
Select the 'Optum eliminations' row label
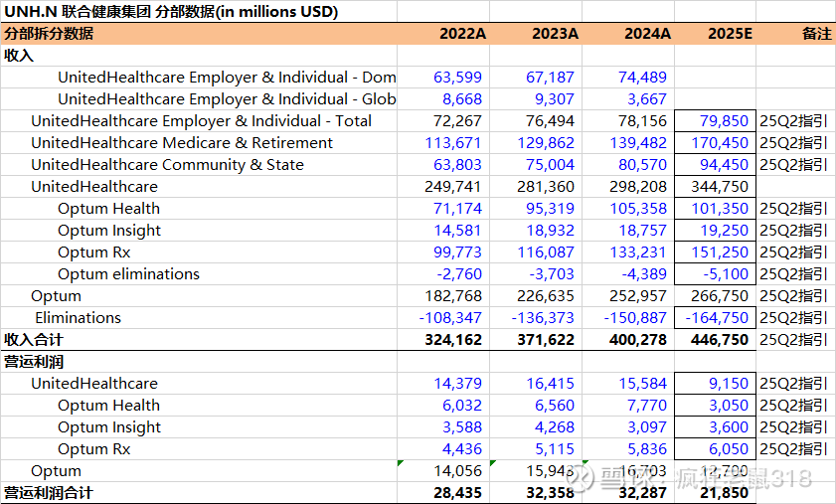pos(128,274)
